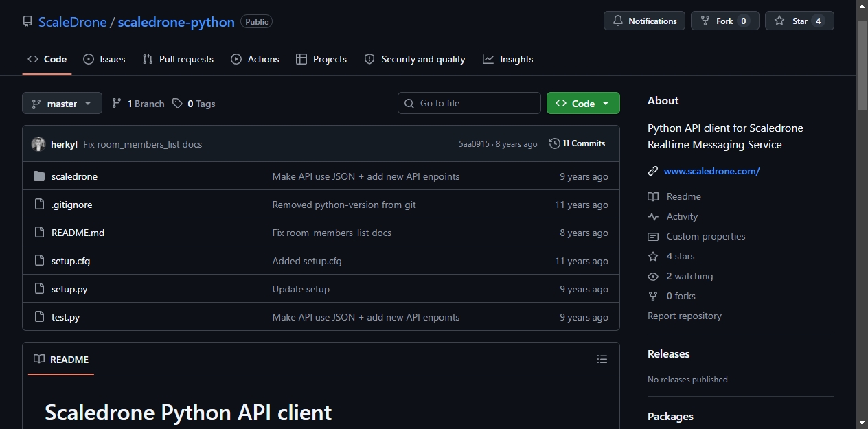The width and height of the screenshot is (868, 429).
Task: Click the book icon beside Readme in About
Action: (653, 196)
